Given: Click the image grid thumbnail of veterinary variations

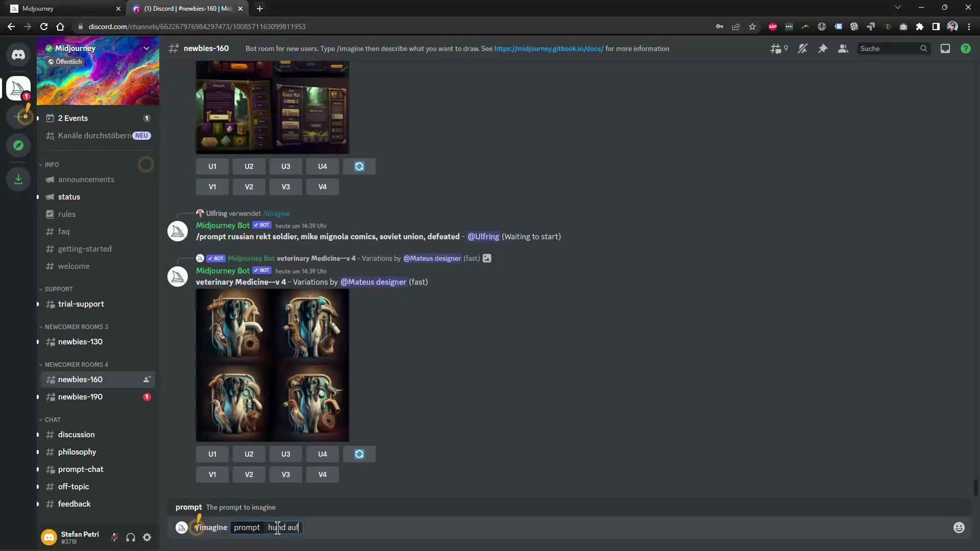Looking at the screenshot, I should pos(272,365).
